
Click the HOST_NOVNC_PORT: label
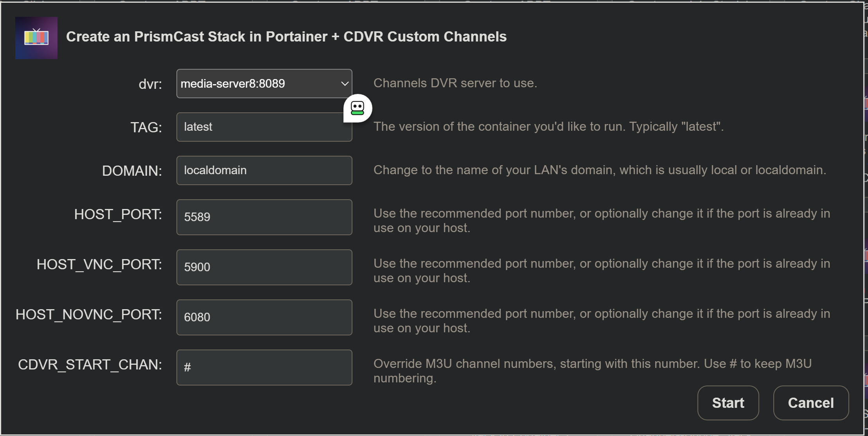88,315
